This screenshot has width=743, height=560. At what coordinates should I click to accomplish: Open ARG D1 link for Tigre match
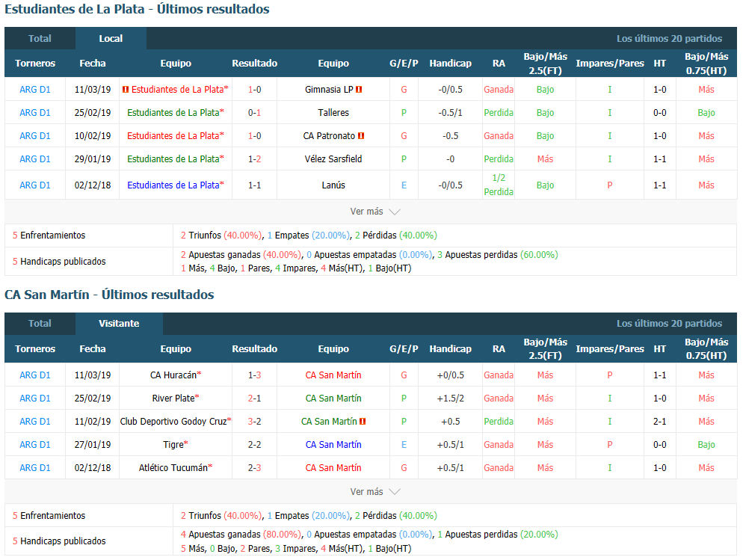tap(35, 445)
